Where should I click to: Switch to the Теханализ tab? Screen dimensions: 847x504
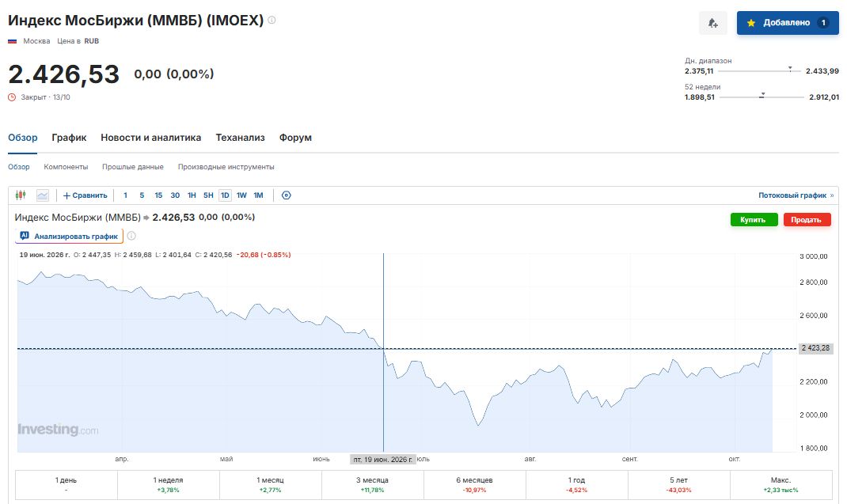tap(241, 137)
